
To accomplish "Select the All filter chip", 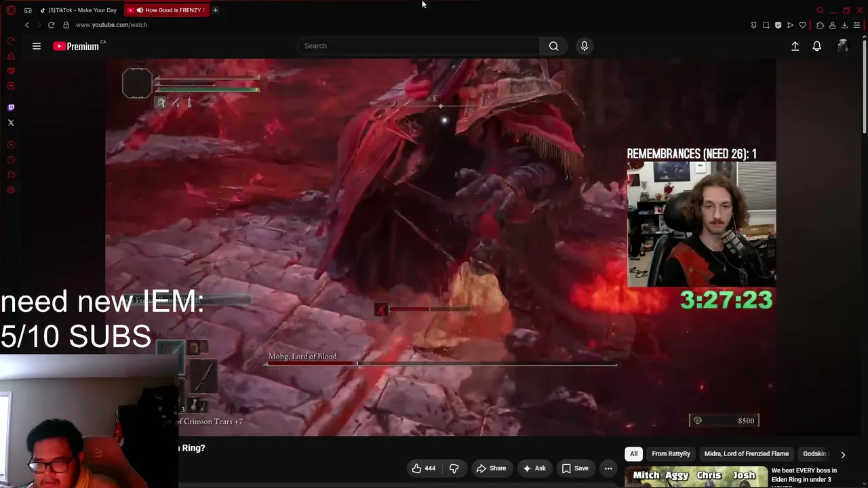I will [x=633, y=454].
